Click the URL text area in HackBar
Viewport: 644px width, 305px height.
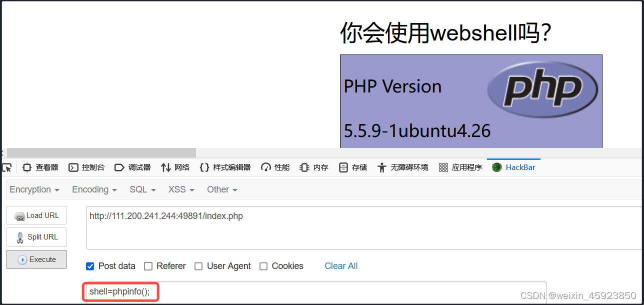point(364,227)
